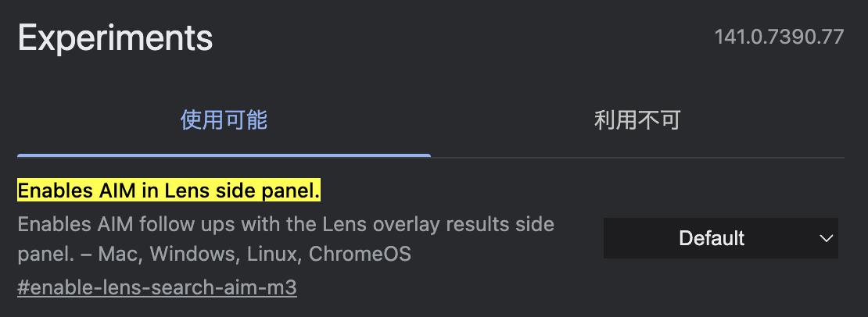
Task: Click the version number 141.0.7390.77
Action: click(x=779, y=37)
